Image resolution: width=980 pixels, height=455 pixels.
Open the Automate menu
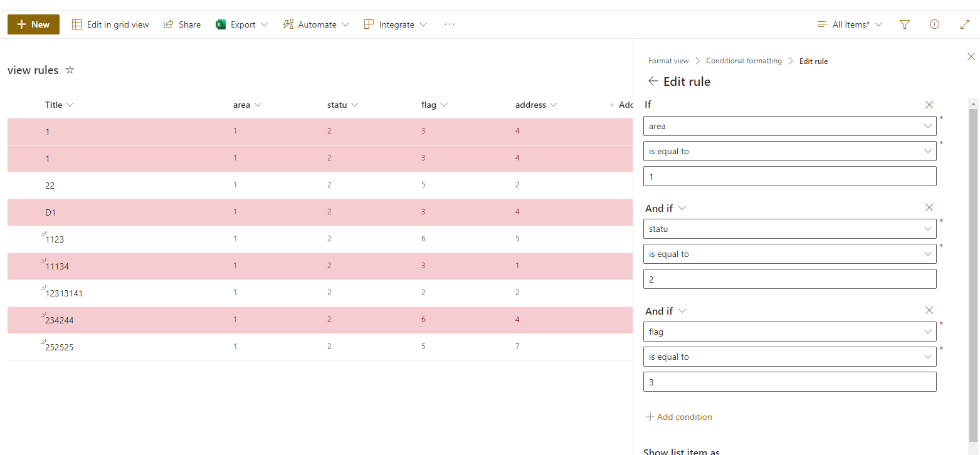pyautogui.click(x=316, y=24)
